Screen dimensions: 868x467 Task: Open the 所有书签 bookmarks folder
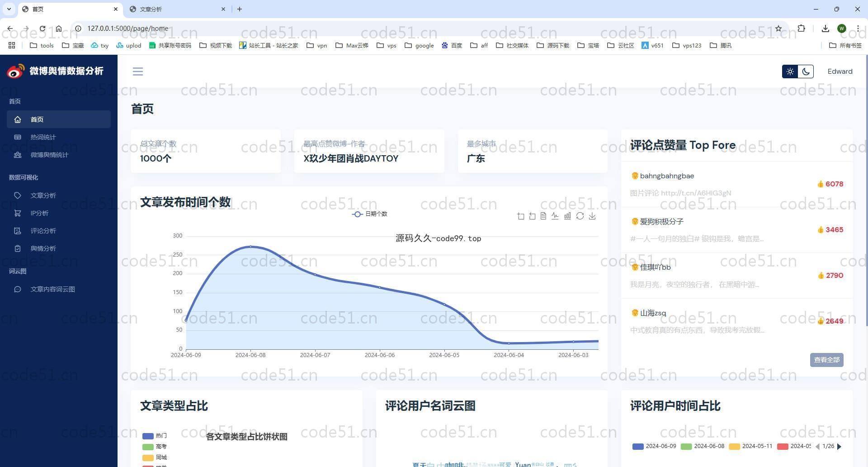(x=845, y=45)
